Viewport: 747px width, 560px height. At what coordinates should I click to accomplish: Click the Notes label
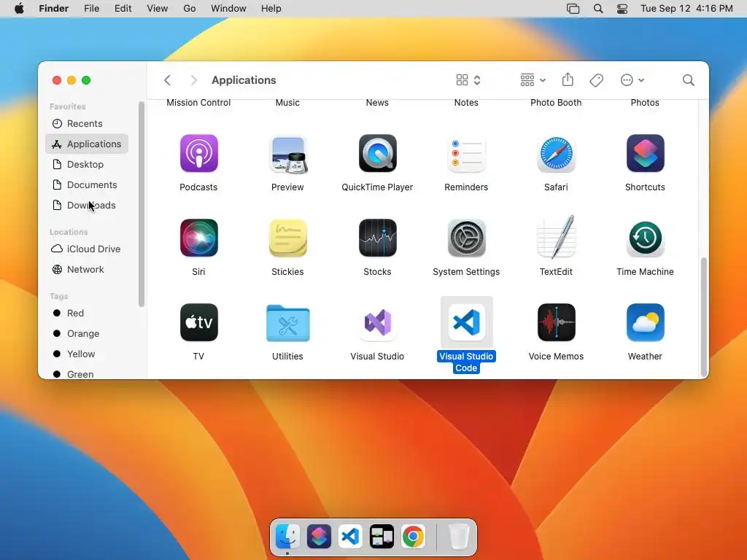click(466, 102)
